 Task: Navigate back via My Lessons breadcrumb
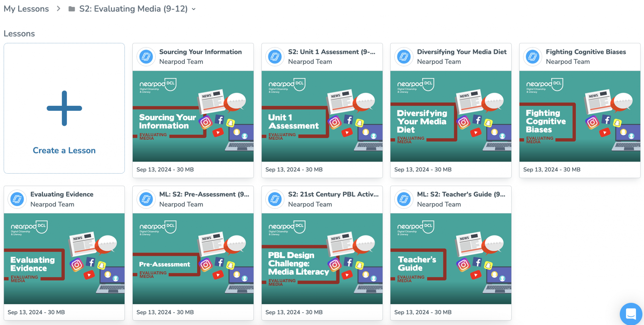[x=26, y=9]
